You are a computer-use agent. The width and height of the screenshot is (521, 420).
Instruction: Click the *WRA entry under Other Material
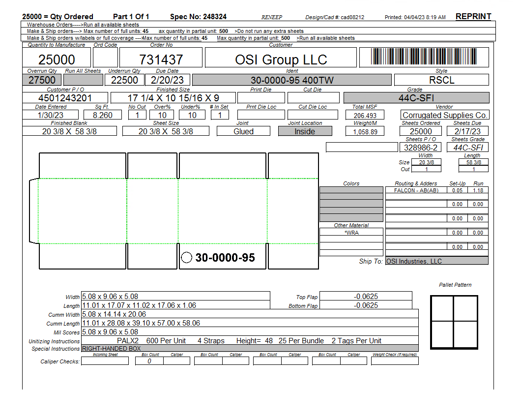(x=351, y=233)
